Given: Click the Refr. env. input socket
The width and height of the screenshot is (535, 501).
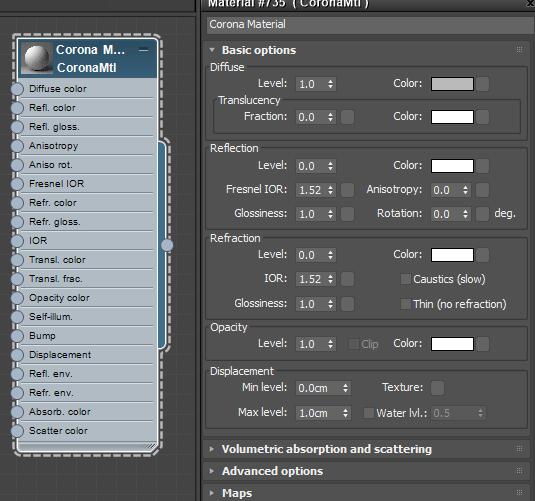Looking at the screenshot, I should 17,393.
